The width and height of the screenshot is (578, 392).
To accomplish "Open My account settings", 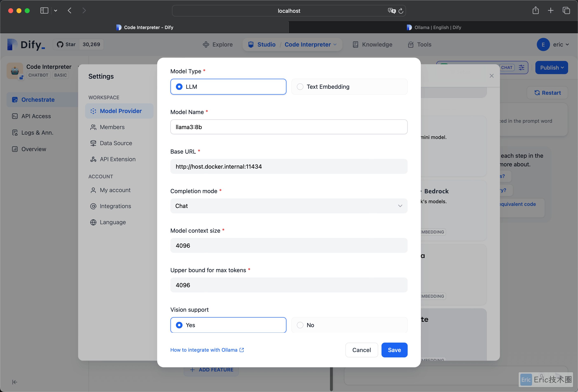I will [115, 190].
